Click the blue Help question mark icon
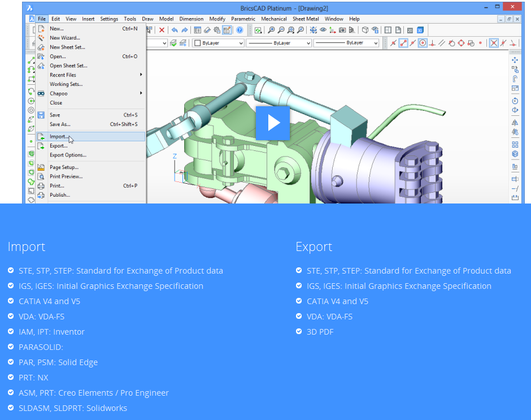The height and width of the screenshot is (420, 531). coord(240,30)
